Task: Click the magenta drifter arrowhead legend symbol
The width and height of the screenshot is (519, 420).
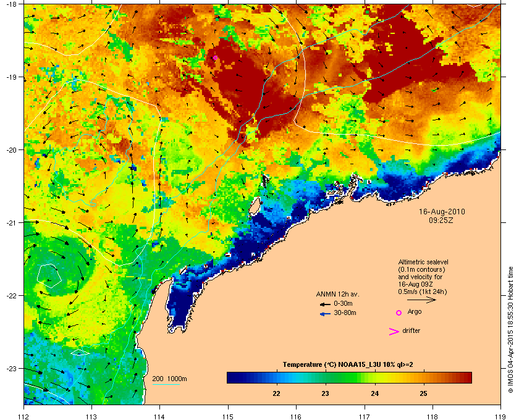Action: coord(394,332)
